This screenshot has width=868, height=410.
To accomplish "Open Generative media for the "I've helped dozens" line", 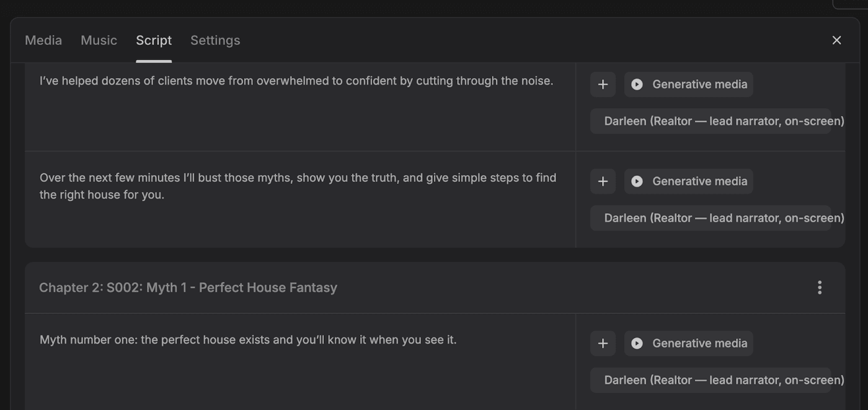I will point(688,84).
